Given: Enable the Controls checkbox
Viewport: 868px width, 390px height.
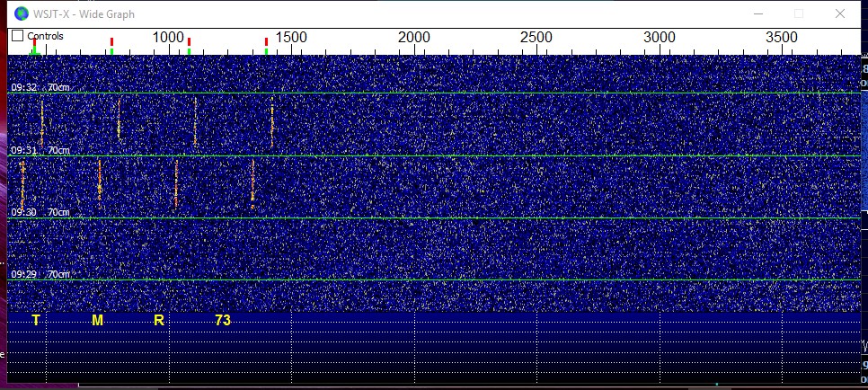Looking at the screenshot, I should [x=17, y=36].
